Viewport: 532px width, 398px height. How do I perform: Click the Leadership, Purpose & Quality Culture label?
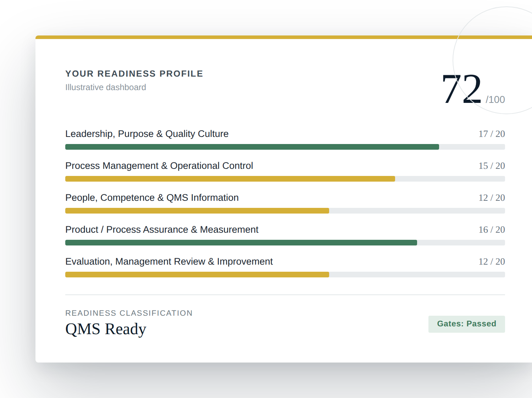(x=147, y=134)
